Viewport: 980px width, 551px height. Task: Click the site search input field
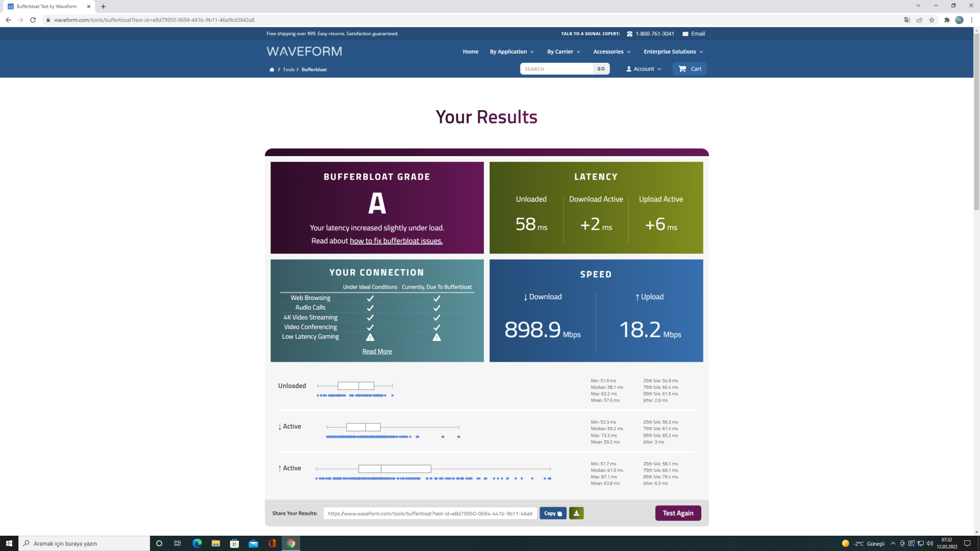[556, 69]
